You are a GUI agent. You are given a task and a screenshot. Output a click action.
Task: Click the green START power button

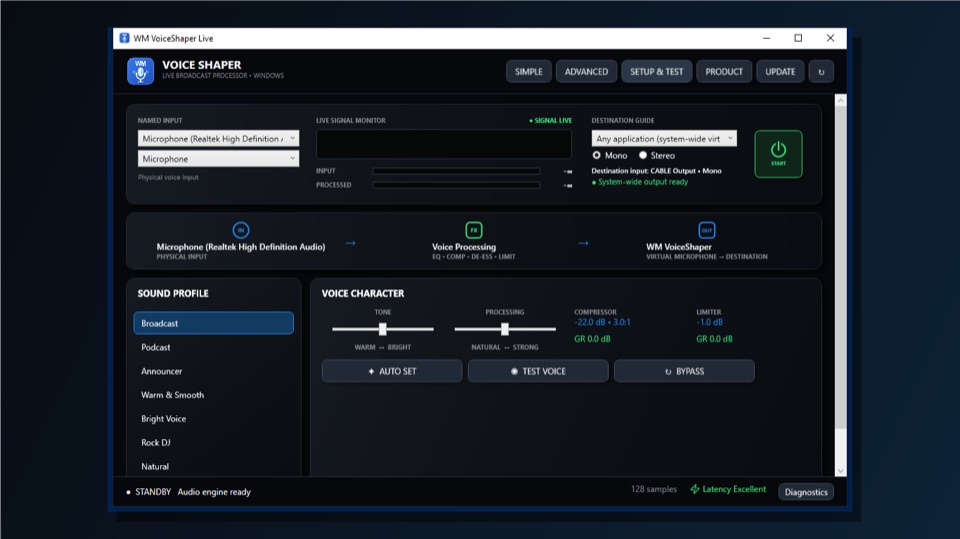[778, 154]
